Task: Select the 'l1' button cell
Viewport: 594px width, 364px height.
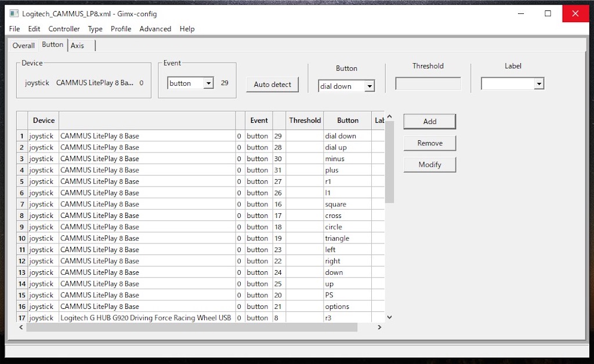Action: pos(347,192)
